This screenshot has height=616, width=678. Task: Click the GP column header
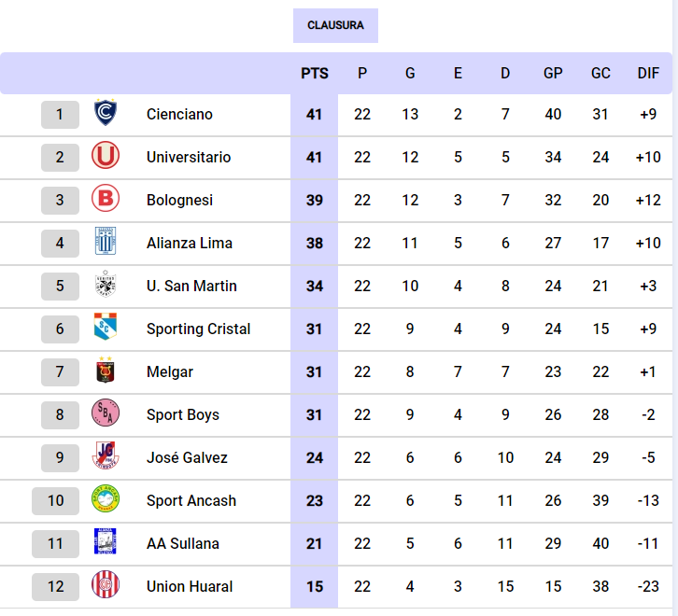coord(553,74)
